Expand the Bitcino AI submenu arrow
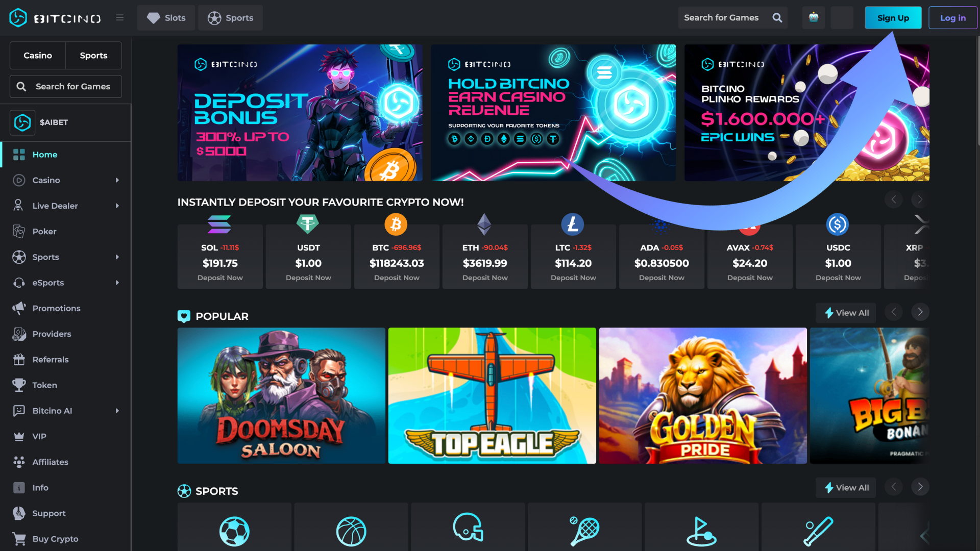Screen dimensions: 980x551 (x=117, y=411)
